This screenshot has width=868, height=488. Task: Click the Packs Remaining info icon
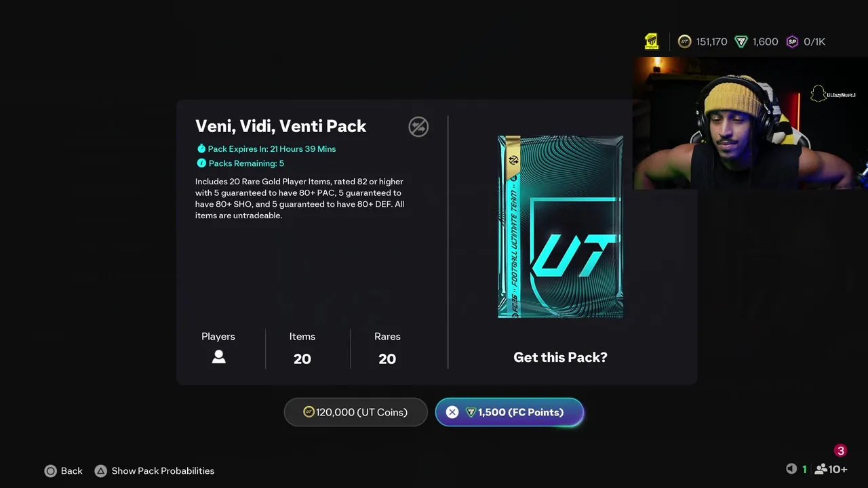click(201, 163)
